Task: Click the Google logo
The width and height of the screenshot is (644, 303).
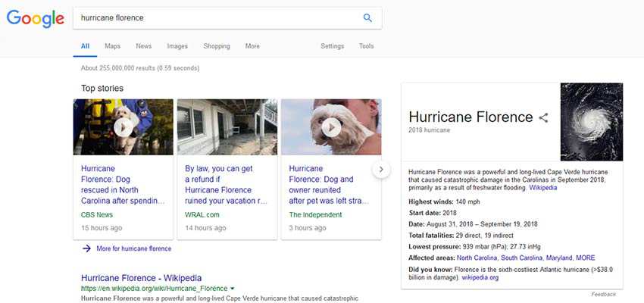Action: click(36, 18)
